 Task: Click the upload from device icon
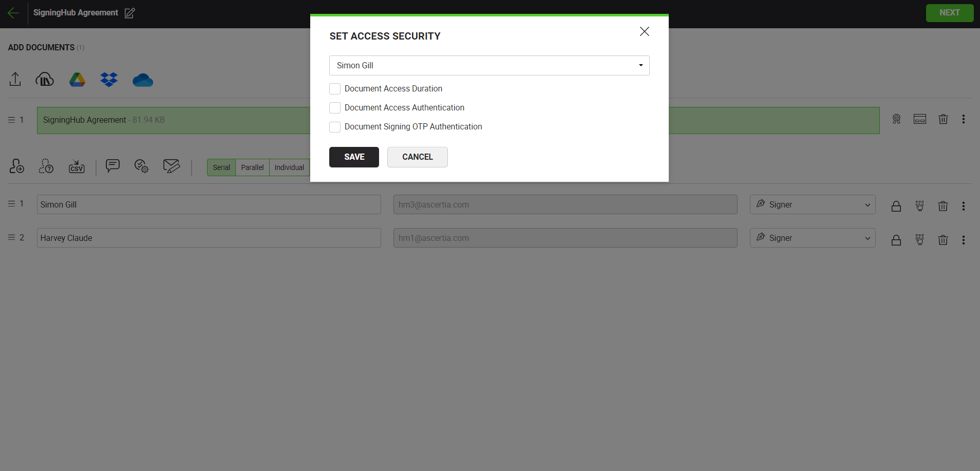tap(15, 79)
